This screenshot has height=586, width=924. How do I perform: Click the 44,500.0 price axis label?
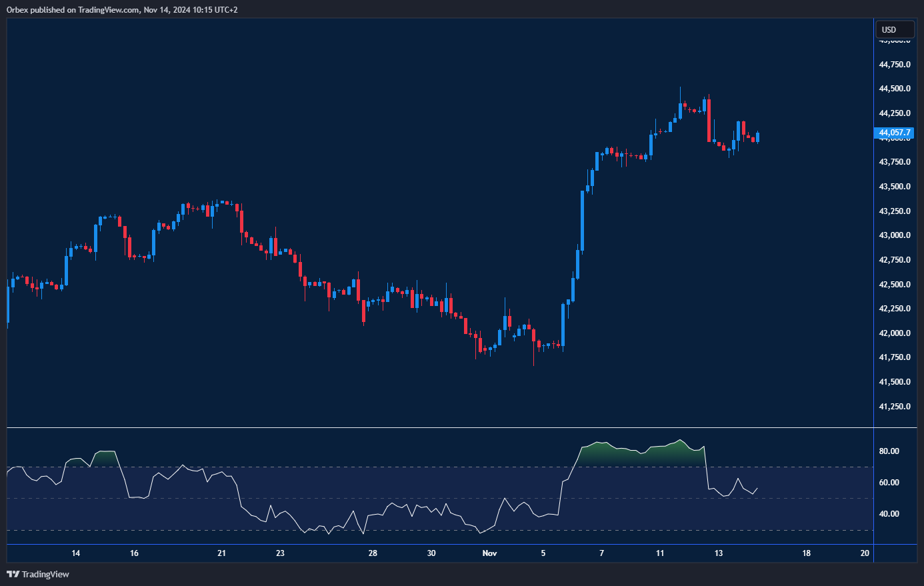[894, 89]
